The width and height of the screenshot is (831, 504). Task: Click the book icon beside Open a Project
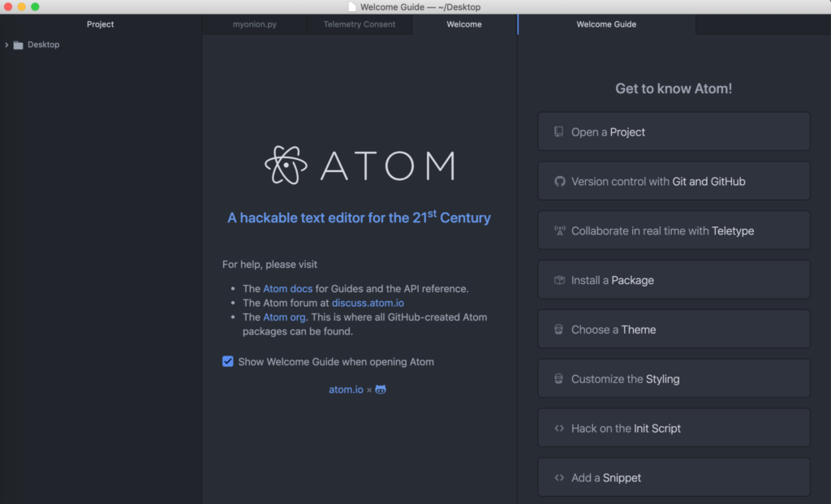point(558,131)
